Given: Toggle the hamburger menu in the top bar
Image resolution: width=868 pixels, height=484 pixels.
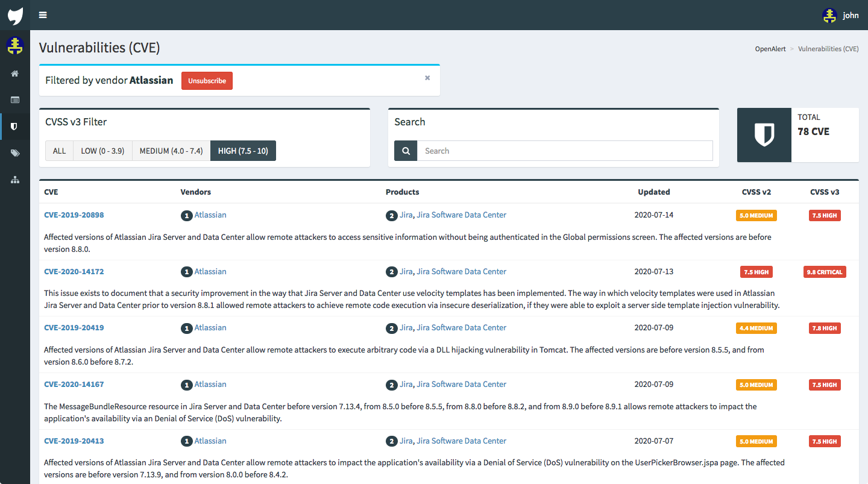Looking at the screenshot, I should pos(43,15).
